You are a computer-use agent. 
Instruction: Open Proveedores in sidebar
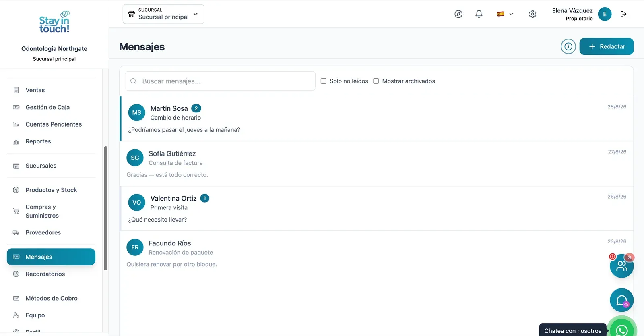coord(51,232)
